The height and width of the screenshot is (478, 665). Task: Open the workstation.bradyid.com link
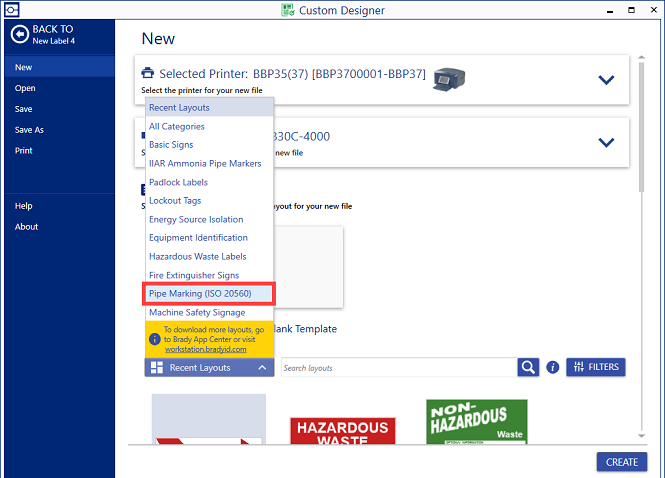(x=206, y=349)
